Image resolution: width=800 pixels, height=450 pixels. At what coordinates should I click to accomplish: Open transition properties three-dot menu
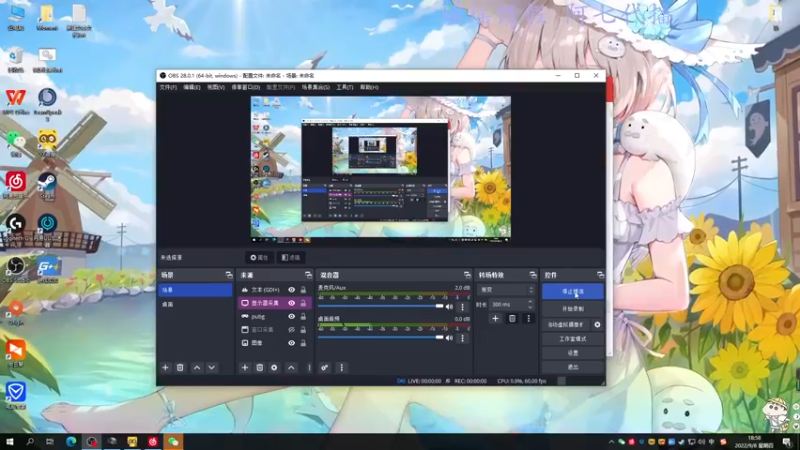[528, 318]
